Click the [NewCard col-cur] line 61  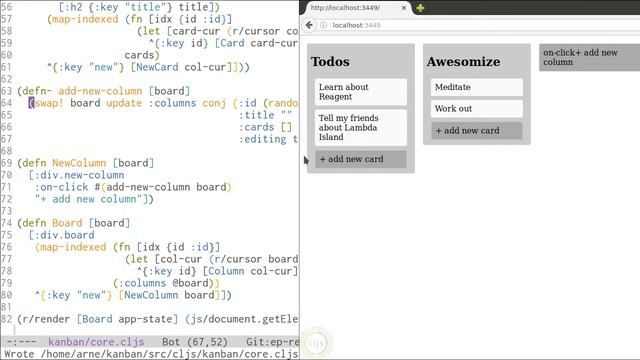pyautogui.click(x=148, y=67)
